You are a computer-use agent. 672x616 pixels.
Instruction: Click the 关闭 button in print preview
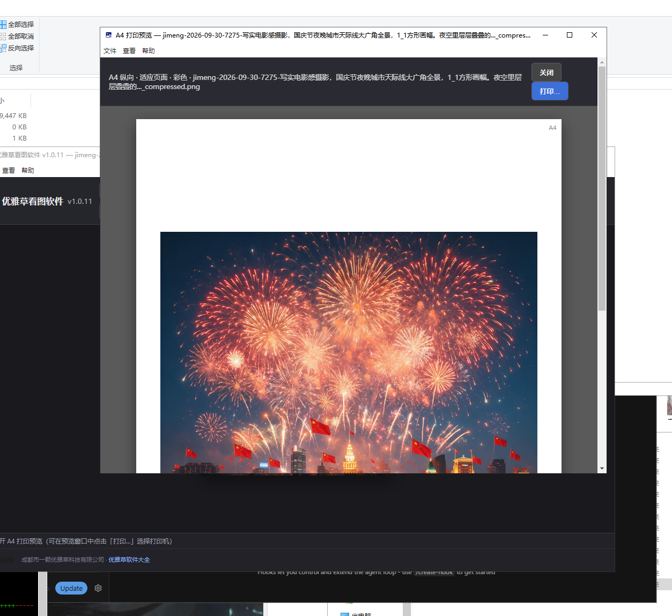[547, 72]
